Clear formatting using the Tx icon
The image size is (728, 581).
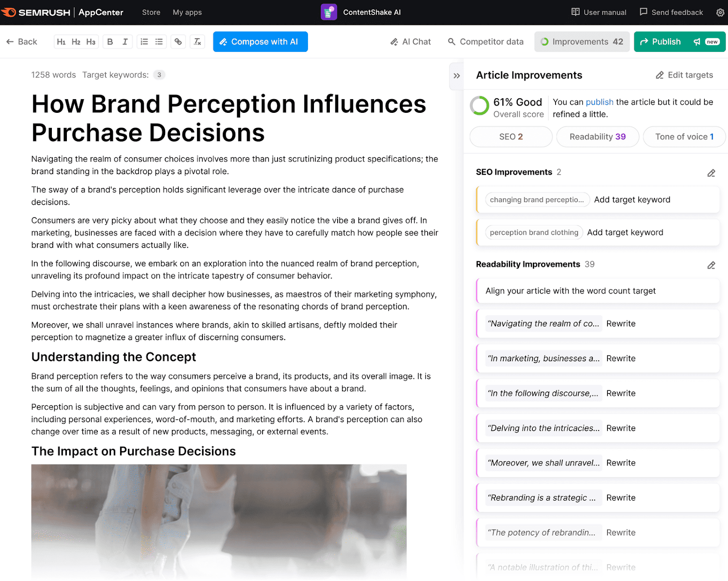[197, 41]
